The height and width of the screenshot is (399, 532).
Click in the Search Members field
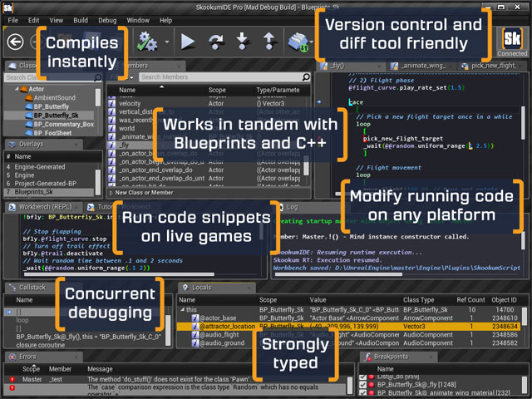(x=220, y=77)
